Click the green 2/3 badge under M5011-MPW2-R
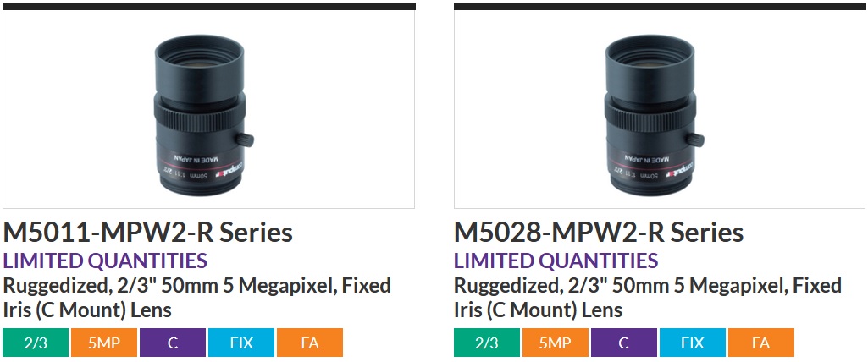 36,343
